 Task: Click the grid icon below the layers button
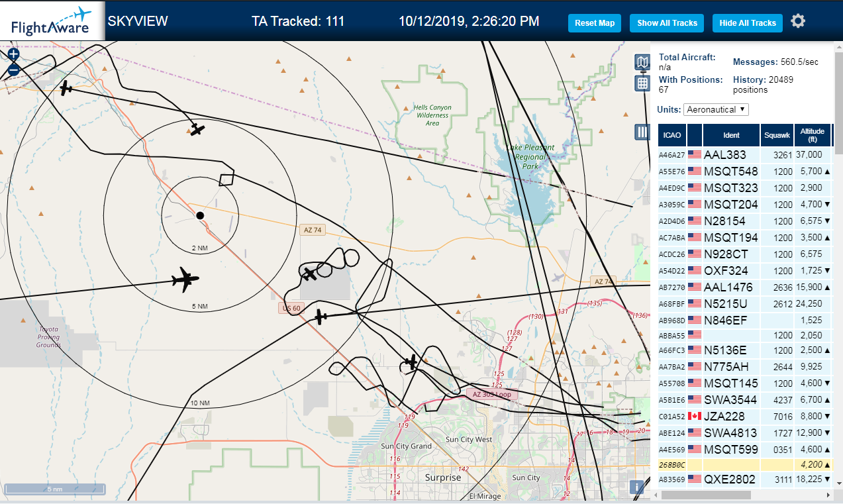click(642, 83)
